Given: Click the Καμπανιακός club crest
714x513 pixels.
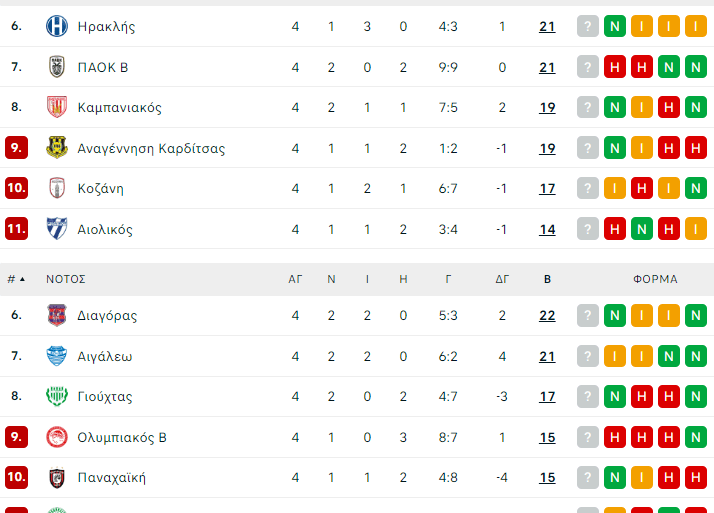Looking at the screenshot, I should (x=56, y=107).
